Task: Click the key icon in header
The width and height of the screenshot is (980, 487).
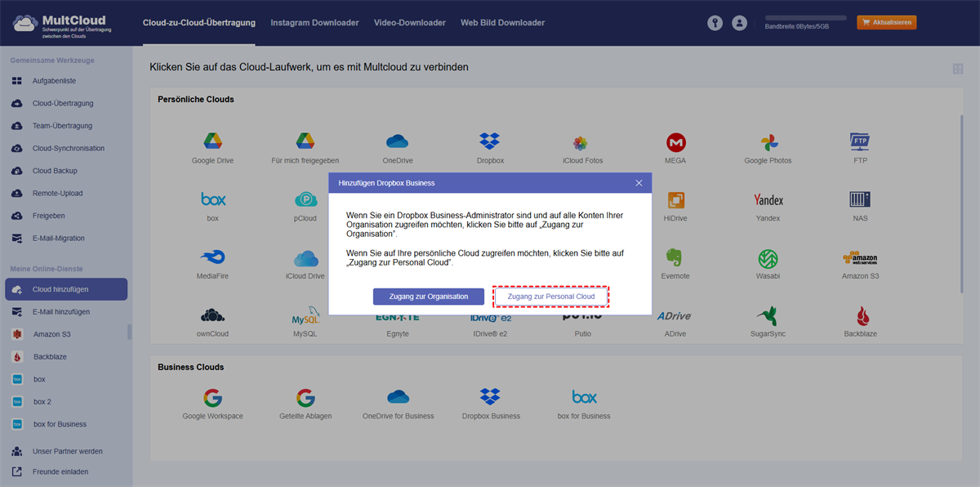Action: tap(715, 24)
